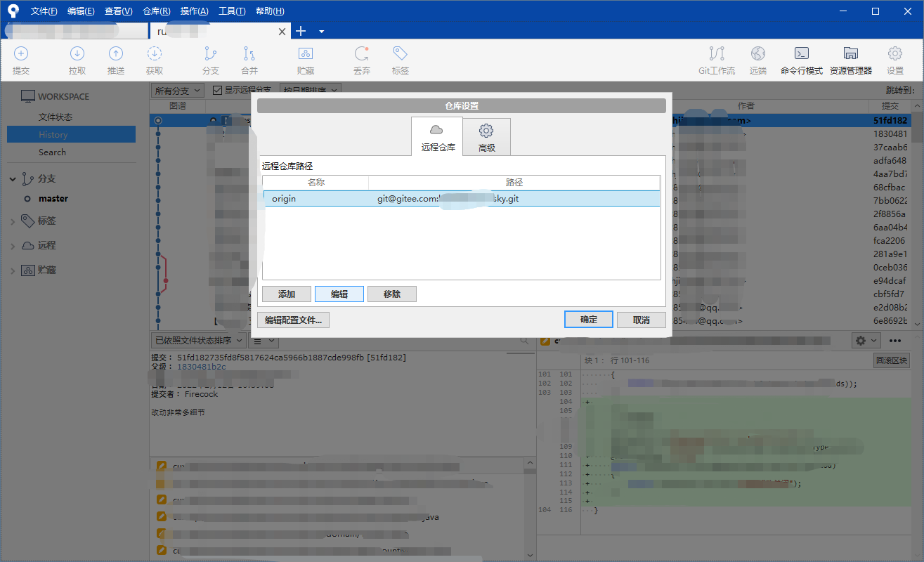Trigger the 推送 (Push) icon
Screen dimensions: 924x562
click(x=115, y=60)
